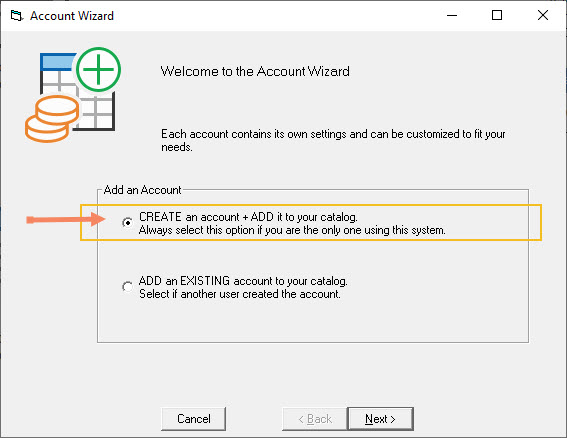Click the Account Wizard title text
Screen dimensions: 567x438
pos(72,16)
